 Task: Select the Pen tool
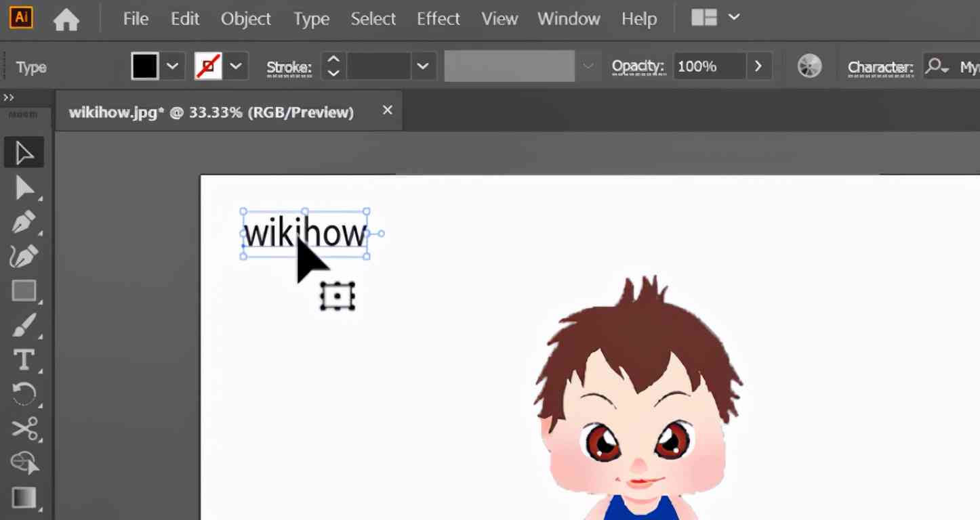pos(24,222)
